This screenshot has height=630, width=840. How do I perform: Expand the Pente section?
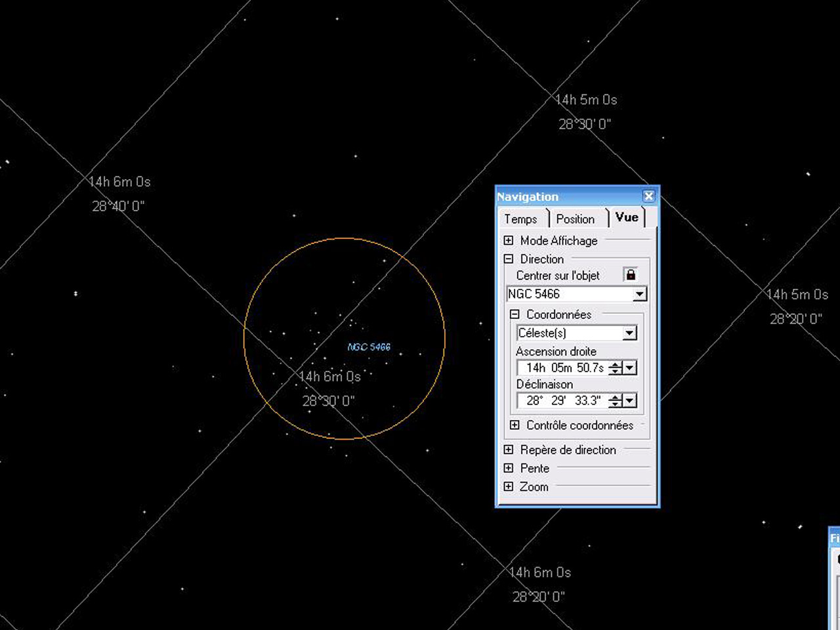[509, 469]
